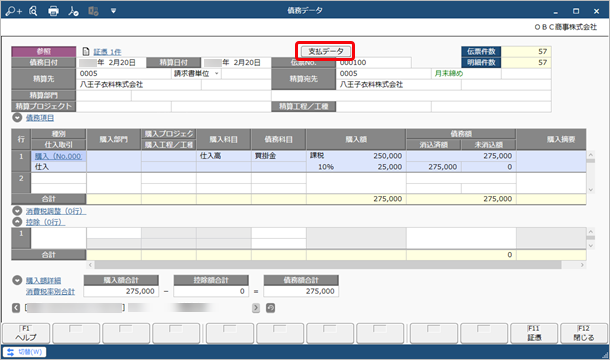Click the 精算宛先 code field 0005

click(384, 74)
